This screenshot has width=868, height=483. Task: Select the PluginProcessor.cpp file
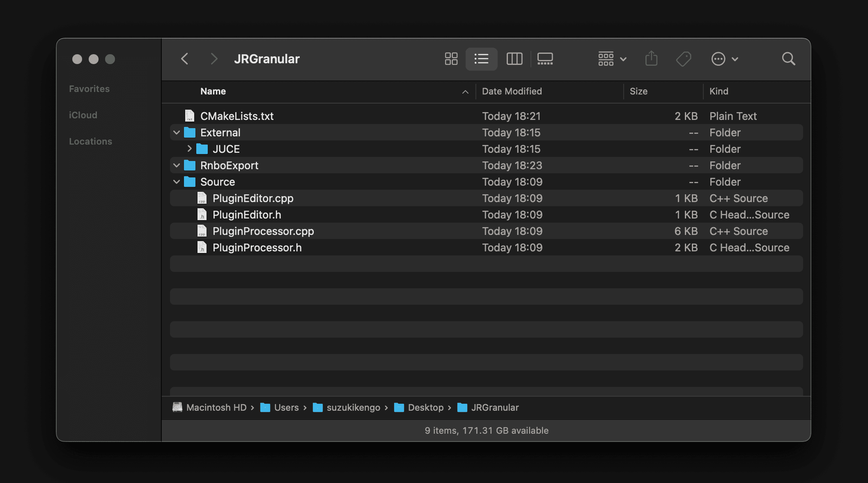coord(263,231)
